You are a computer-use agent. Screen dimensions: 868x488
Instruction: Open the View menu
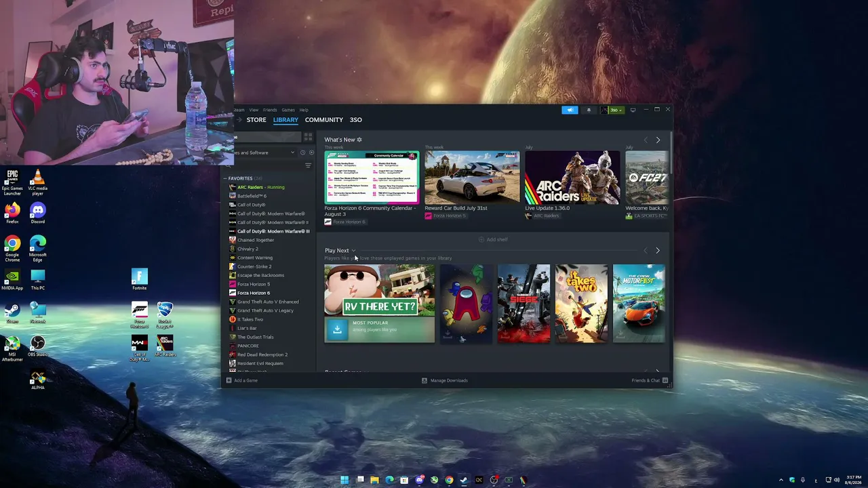[254, 110]
